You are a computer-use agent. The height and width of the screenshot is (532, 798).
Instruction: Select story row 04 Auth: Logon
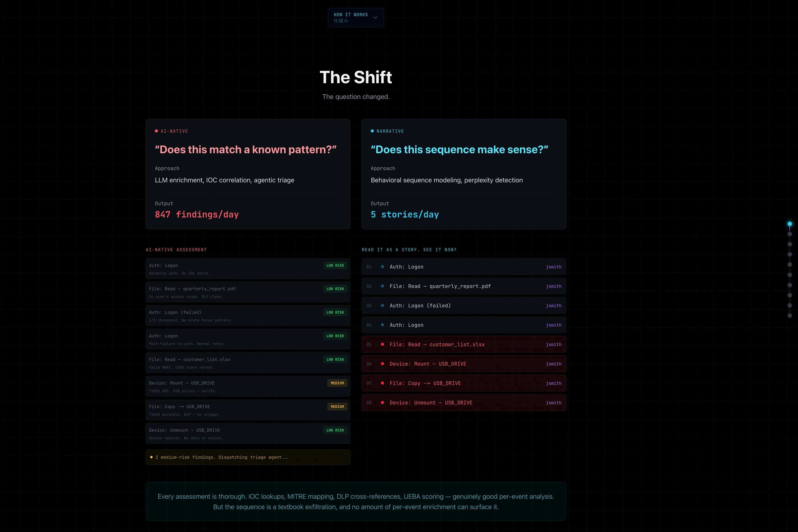tap(464, 325)
